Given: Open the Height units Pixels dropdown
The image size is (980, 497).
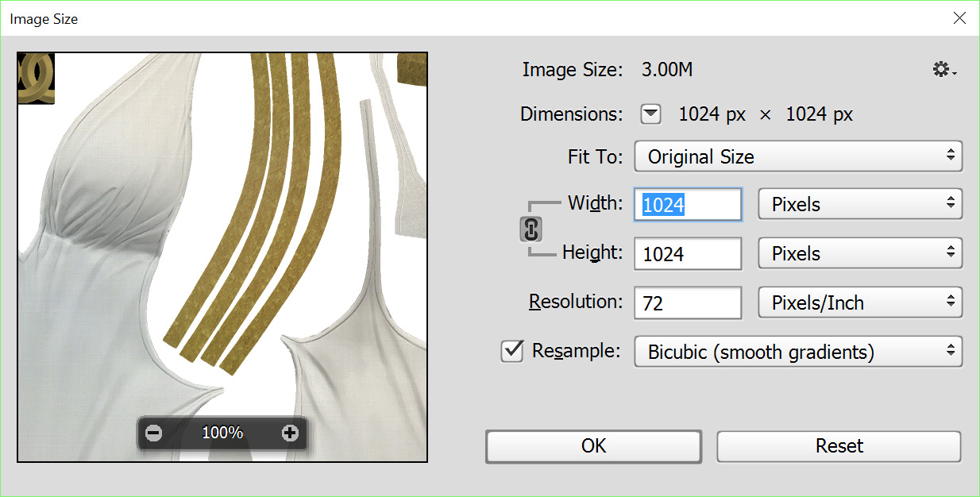Looking at the screenshot, I should pyautogui.click(x=860, y=253).
